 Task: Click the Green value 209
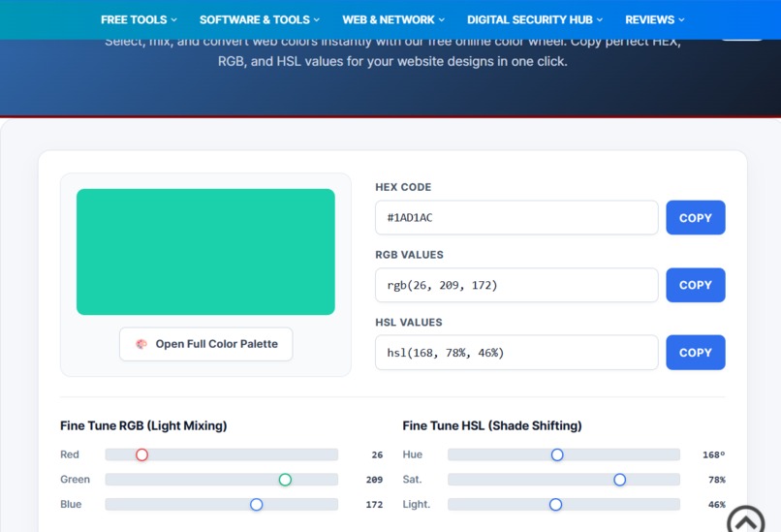374,480
